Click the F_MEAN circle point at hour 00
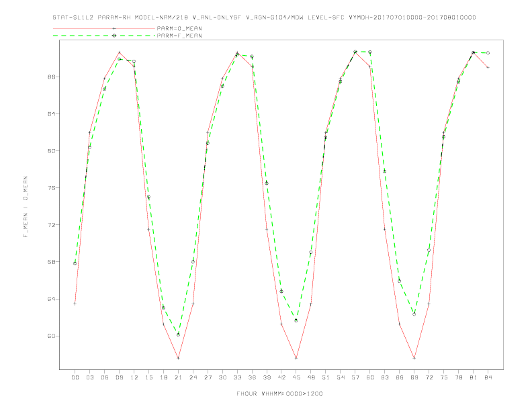The width and height of the screenshot is (532, 411). (x=75, y=263)
